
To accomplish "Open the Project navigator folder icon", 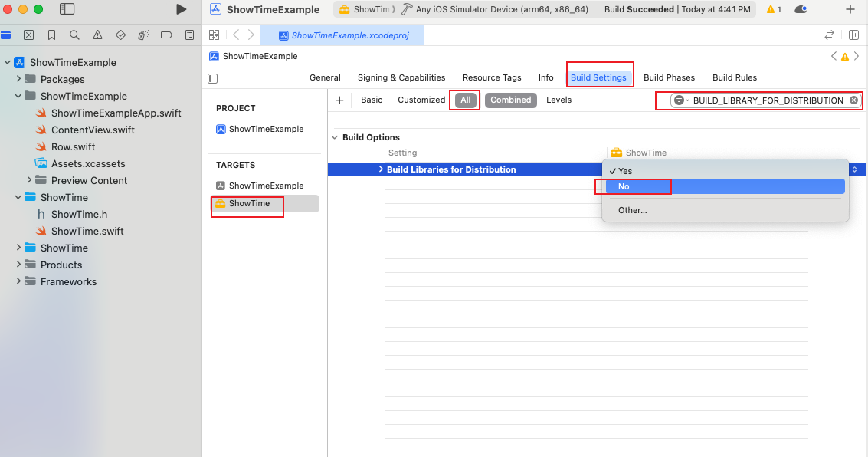I will (x=6, y=35).
